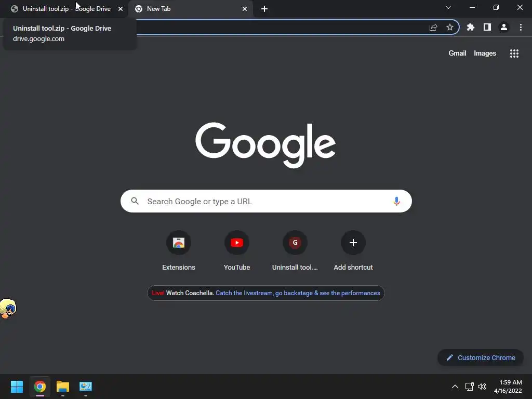Open the Gmail link
Screen dimensions: 532x399
[x=457, y=54]
